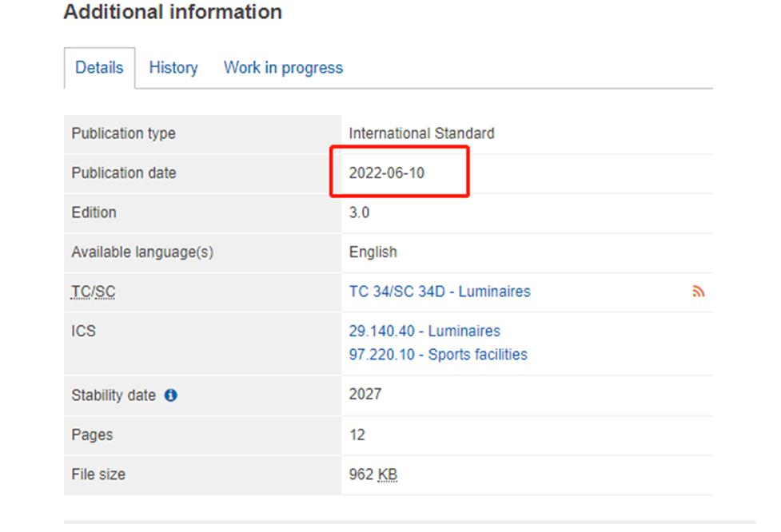Open the History tab

point(173,68)
